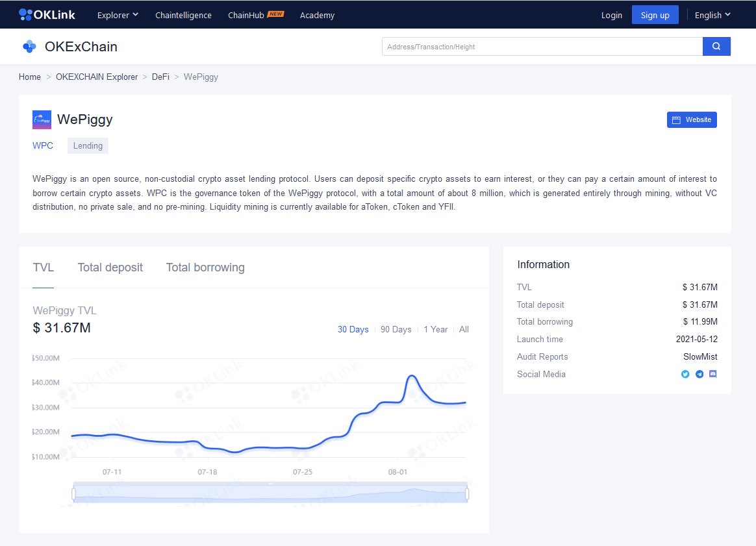Go to Home breadcrumb

(30, 77)
